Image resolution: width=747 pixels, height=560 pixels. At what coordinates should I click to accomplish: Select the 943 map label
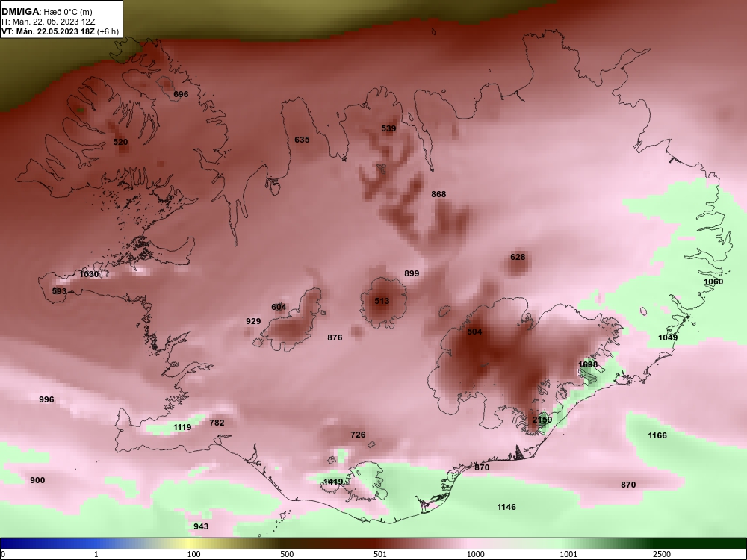pos(201,526)
